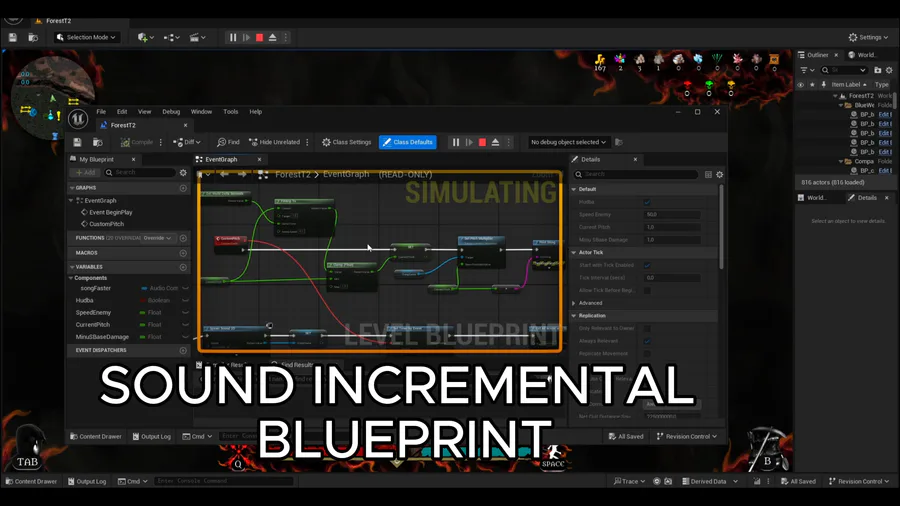Open Help menu in blueprint editor

(x=255, y=112)
